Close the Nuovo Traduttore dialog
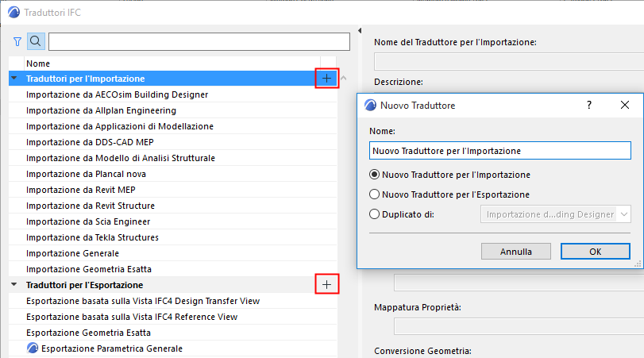 point(624,105)
